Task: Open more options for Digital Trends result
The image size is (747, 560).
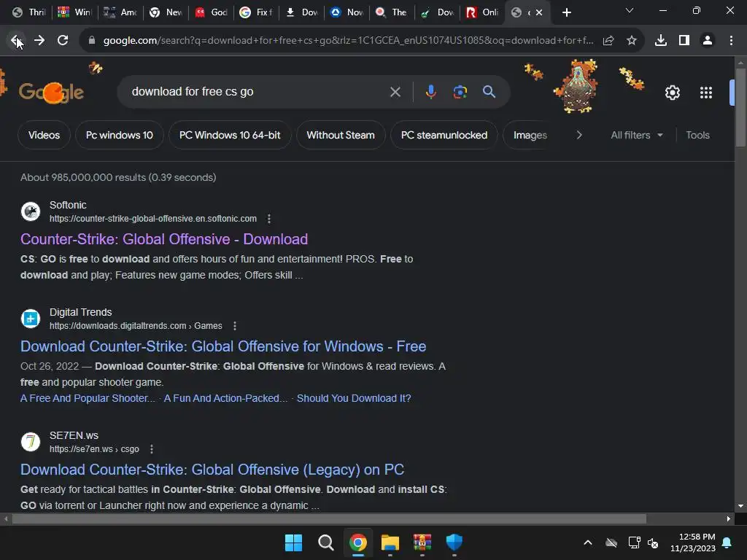Action: (x=234, y=326)
